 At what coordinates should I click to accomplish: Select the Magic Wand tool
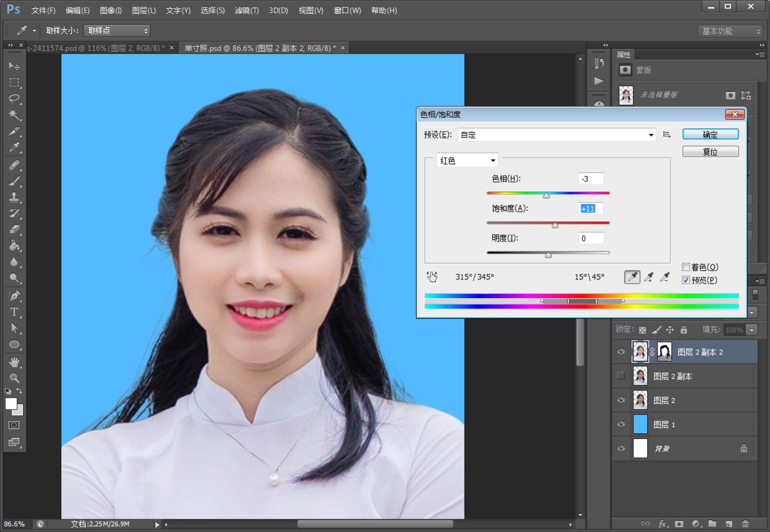(14, 115)
